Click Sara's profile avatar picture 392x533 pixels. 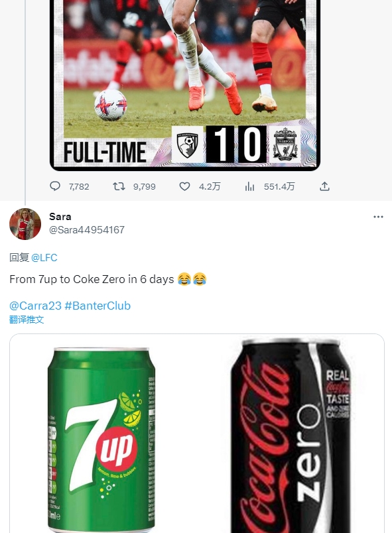[25, 224]
